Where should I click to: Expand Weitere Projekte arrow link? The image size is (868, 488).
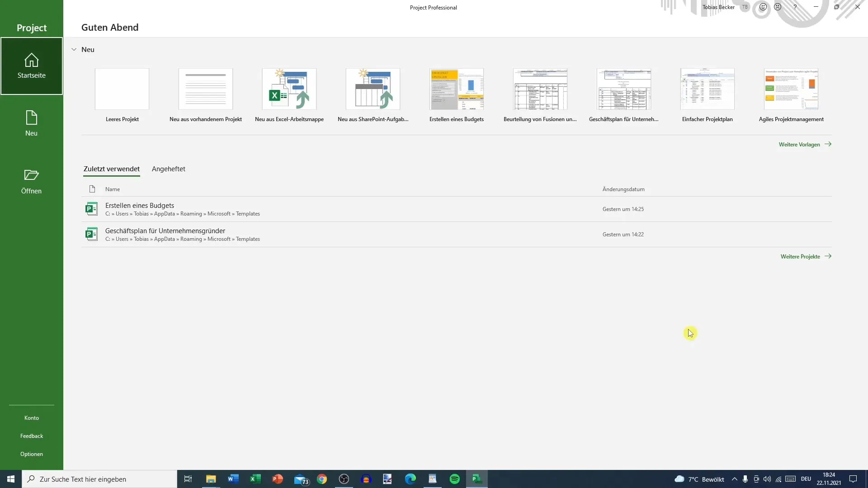806,256
